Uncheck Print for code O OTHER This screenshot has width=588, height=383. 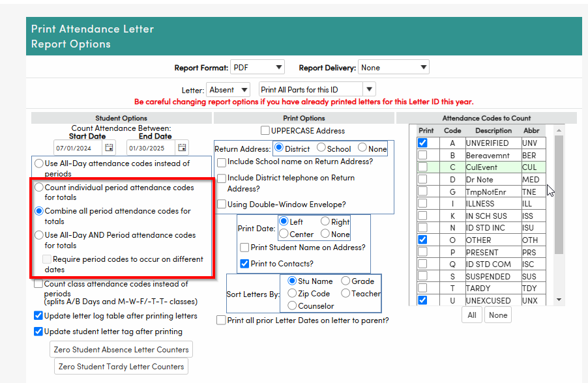[x=422, y=240]
